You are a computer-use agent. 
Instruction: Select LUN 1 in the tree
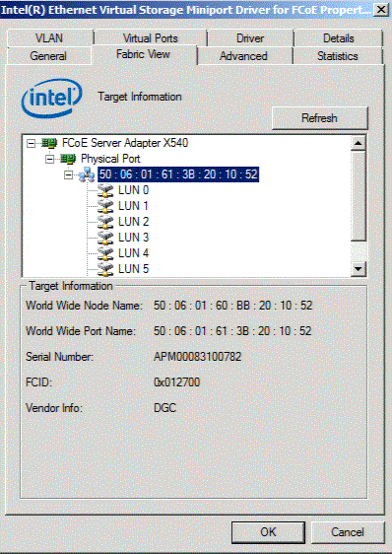[x=134, y=206]
